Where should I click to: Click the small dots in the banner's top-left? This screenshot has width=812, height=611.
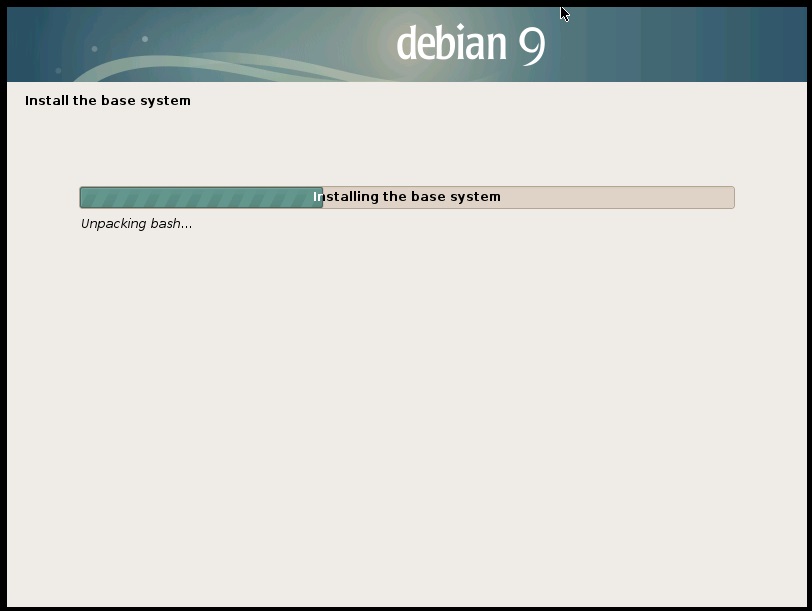(94, 48)
